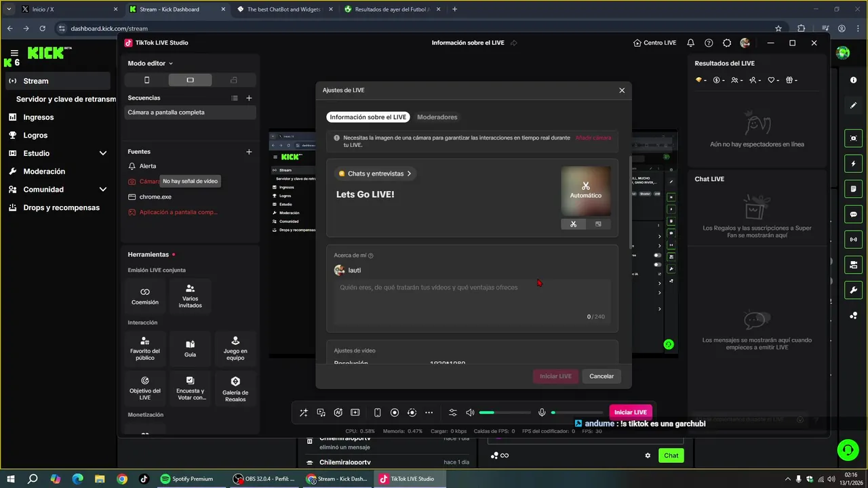
Task: Click the Kick wrench tool icon in sidebar
Action: coord(854,290)
